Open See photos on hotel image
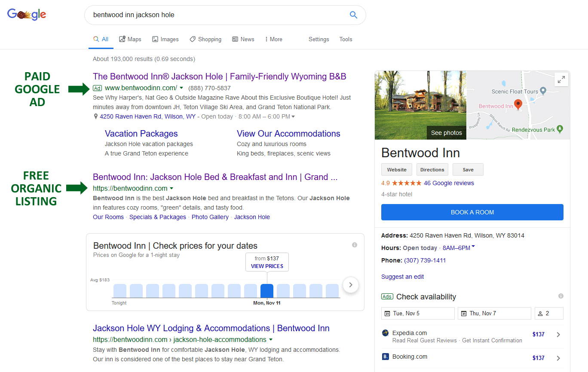Viewport: 588px width, 372px height. (446, 133)
